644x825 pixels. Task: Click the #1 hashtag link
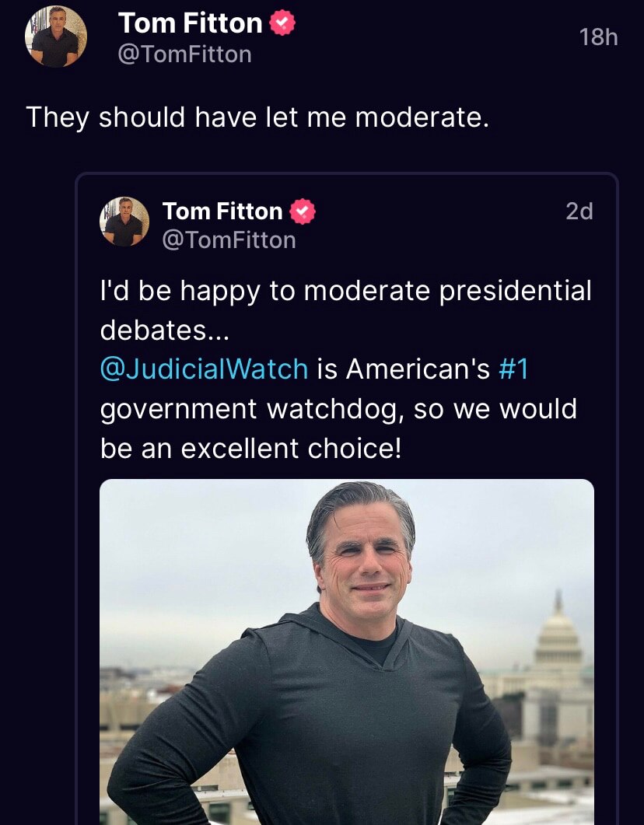click(513, 369)
